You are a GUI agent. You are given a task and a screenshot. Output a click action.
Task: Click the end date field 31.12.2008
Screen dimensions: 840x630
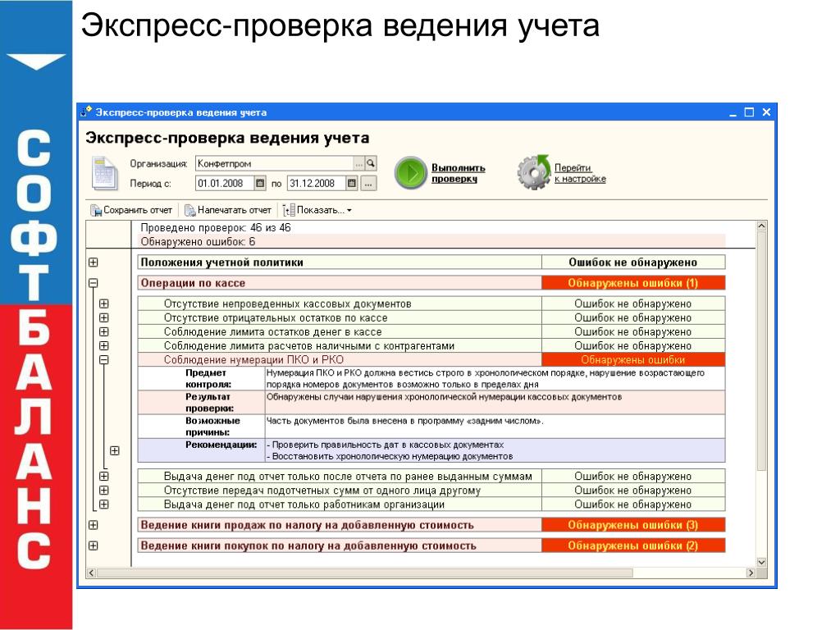tap(317, 183)
